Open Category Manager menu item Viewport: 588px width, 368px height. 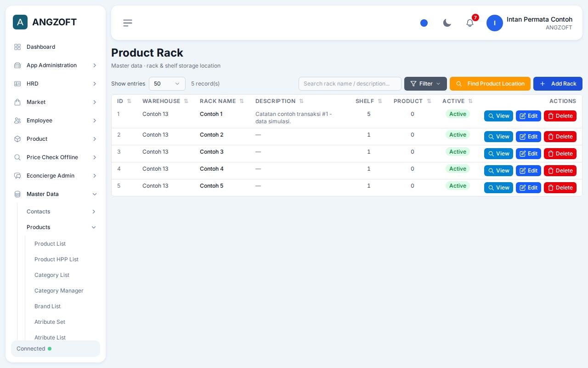(x=59, y=291)
